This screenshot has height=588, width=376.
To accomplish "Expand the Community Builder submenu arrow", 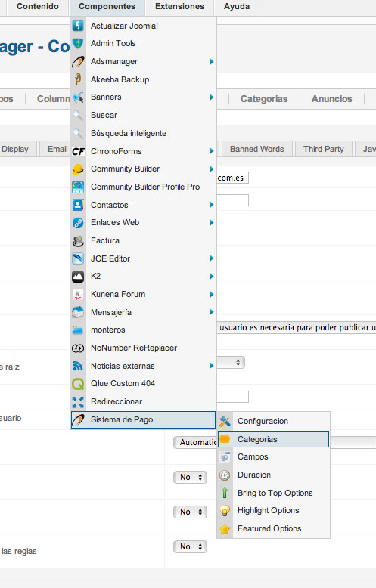I will 211,169.
